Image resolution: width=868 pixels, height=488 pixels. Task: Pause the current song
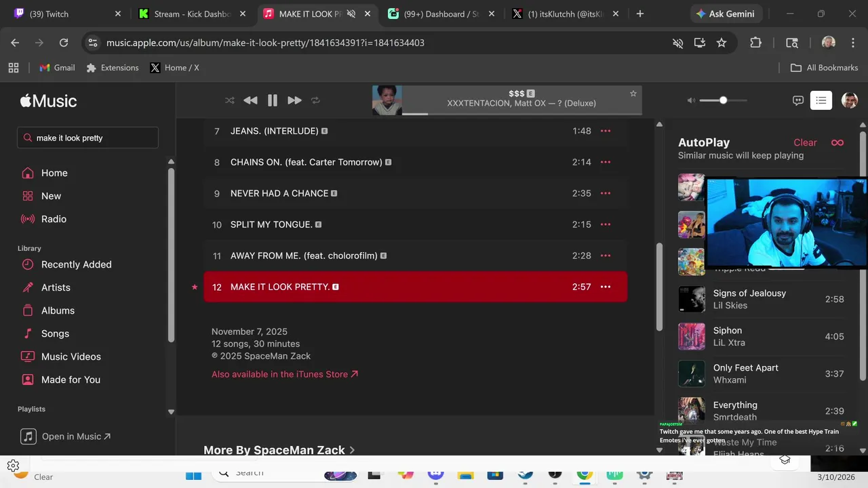(273, 100)
